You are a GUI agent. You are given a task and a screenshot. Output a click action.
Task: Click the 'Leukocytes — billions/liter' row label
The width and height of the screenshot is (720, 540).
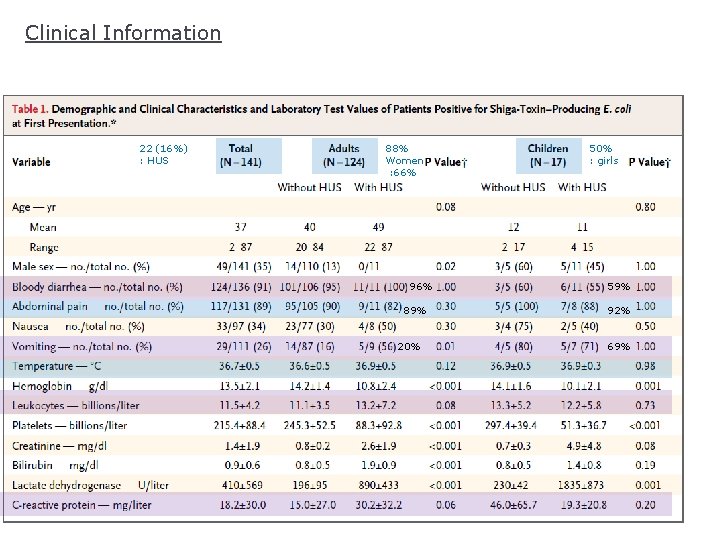76,406
